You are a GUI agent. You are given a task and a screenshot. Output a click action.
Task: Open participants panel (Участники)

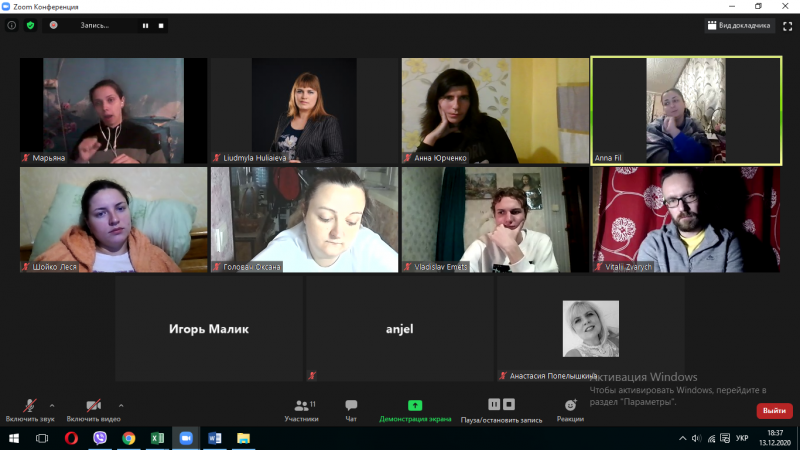[302, 410]
